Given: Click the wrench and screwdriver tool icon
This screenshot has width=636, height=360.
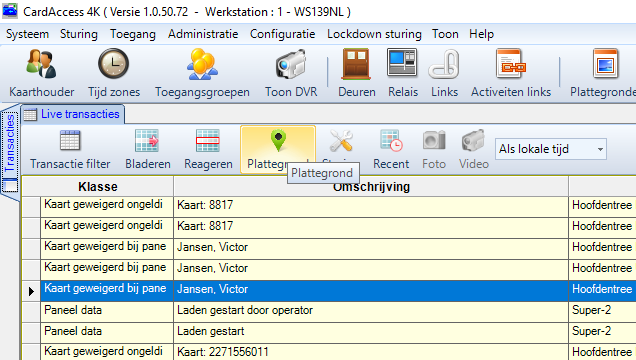Looking at the screenshot, I should [341, 141].
